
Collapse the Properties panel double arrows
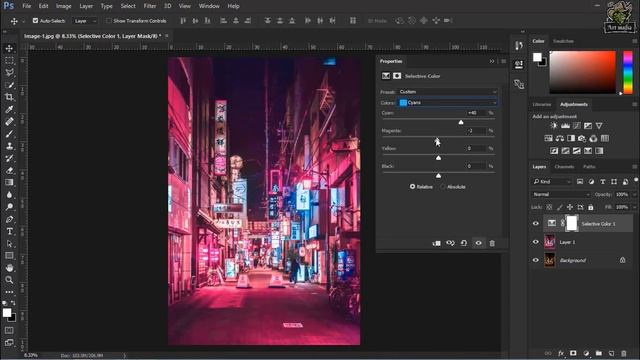pos(492,61)
